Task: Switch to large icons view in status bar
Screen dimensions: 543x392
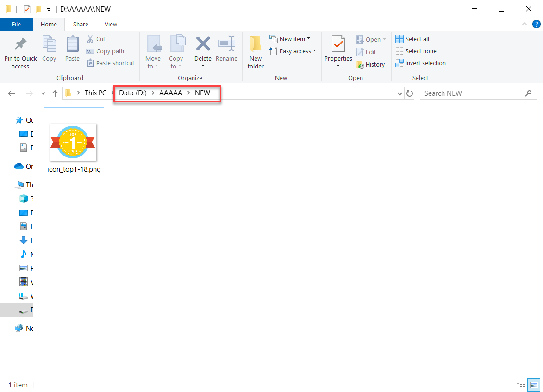Action: click(x=533, y=385)
